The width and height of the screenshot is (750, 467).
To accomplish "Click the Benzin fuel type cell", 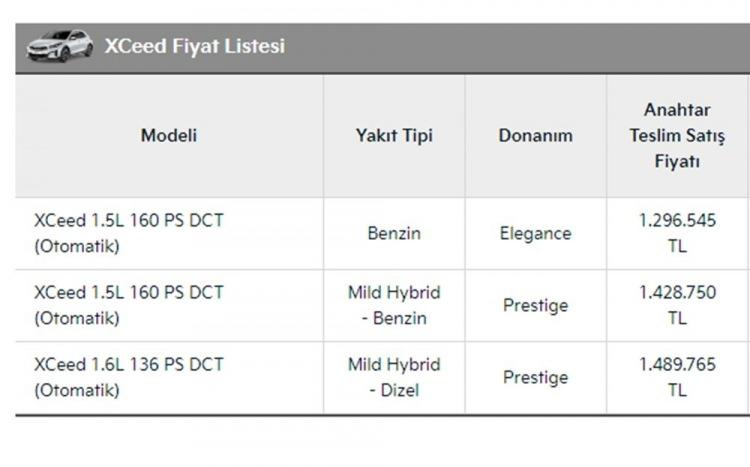I will coord(394,233).
